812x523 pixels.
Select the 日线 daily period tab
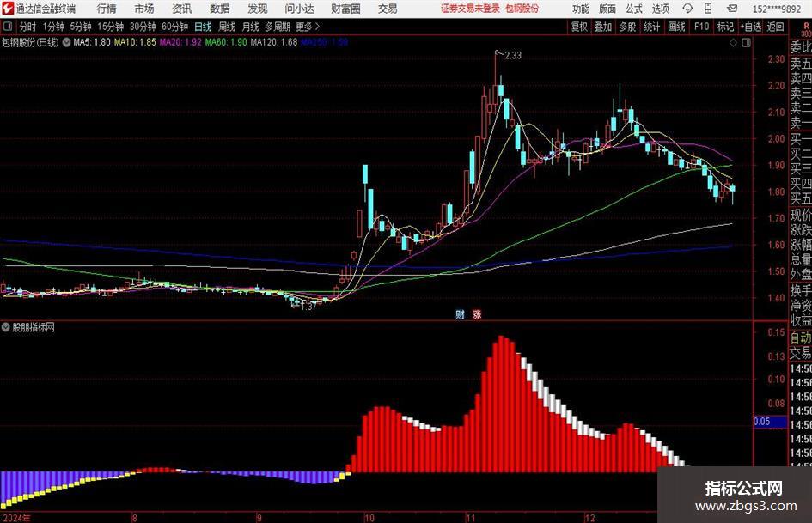(x=203, y=27)
